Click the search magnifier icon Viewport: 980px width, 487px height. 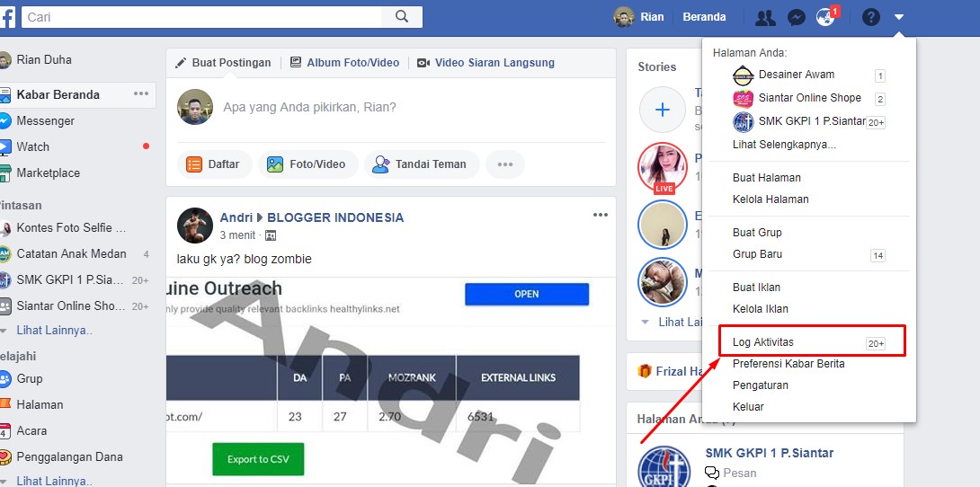pyautogui.click(x=402, y=17)
